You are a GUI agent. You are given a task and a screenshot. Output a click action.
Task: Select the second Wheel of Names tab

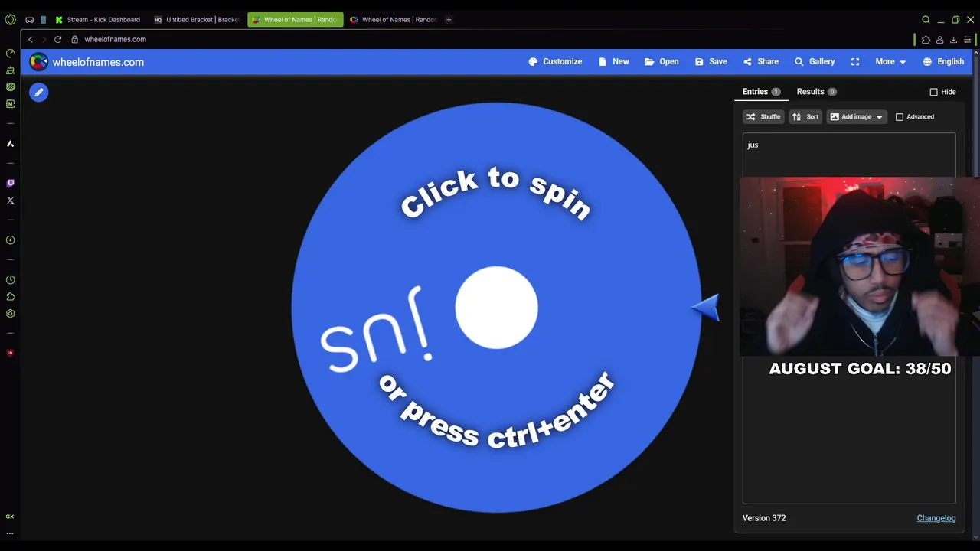pyautogui.click(x=393, y=20)
